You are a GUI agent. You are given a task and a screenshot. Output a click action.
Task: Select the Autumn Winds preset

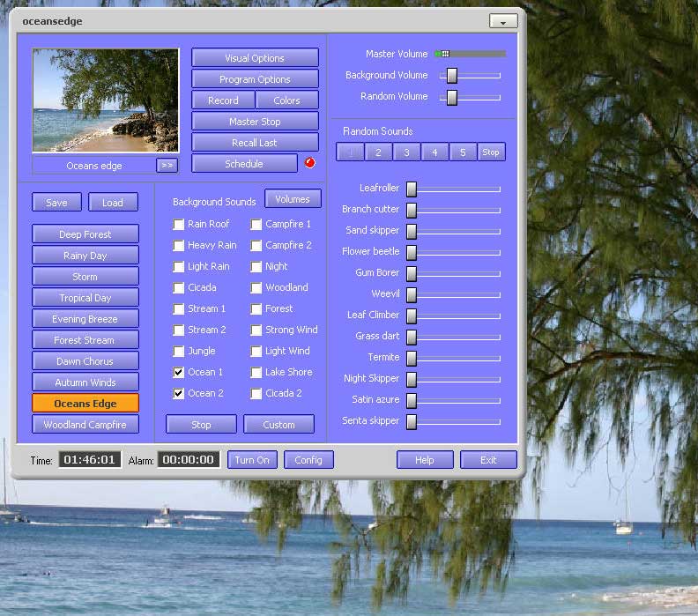85,382
